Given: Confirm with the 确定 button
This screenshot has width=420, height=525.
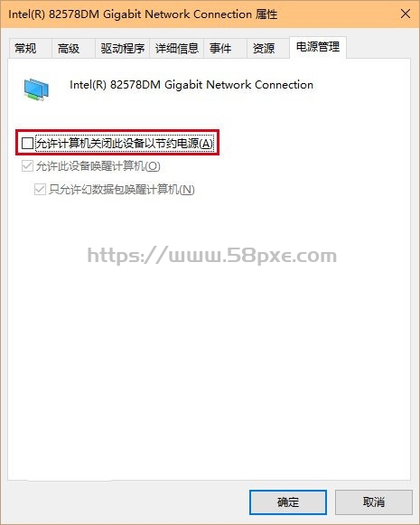Looking at the screenshot, I should pyautogui.click(x=288, y=502).
